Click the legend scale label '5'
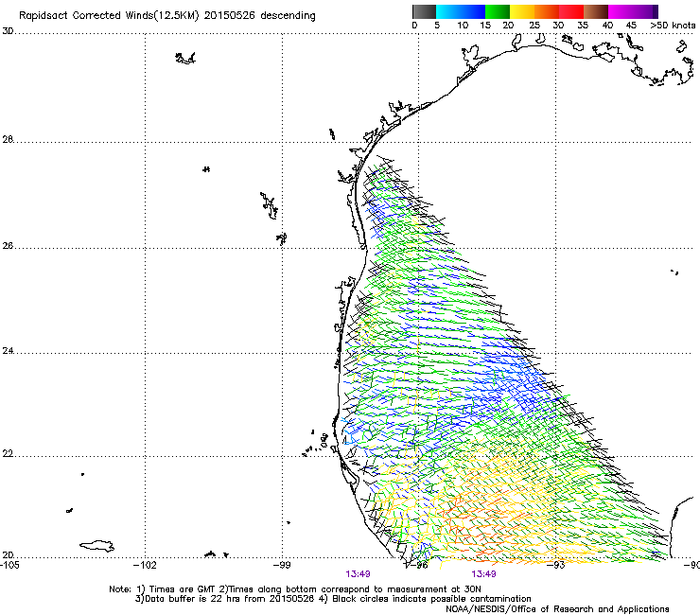 (437, 26)
